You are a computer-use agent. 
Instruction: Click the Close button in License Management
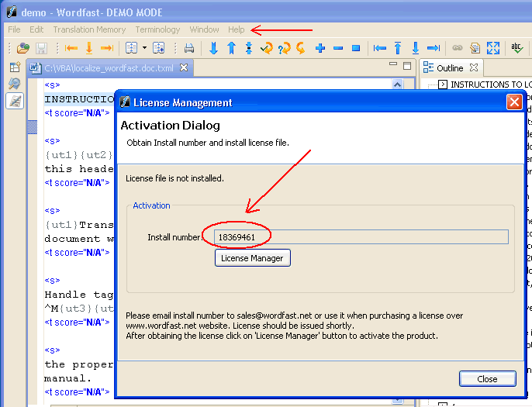pyautogui.click(x=487, y=379)
